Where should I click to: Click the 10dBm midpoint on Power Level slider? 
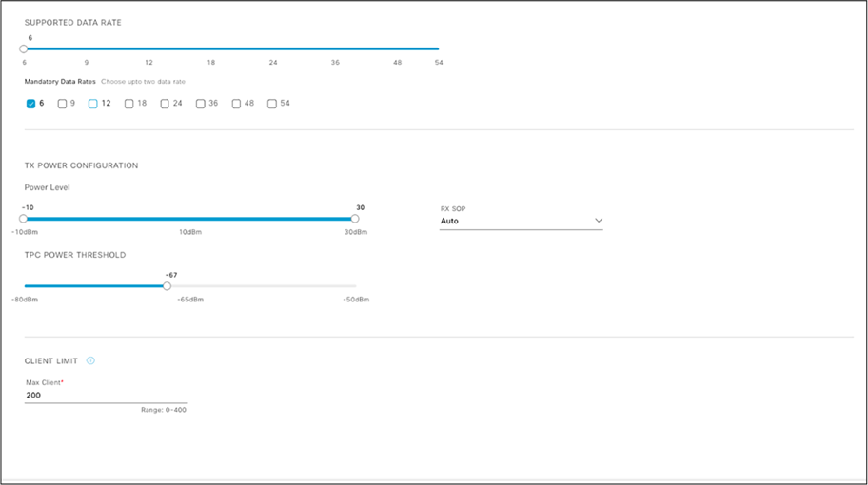click(x=189, y=218)
